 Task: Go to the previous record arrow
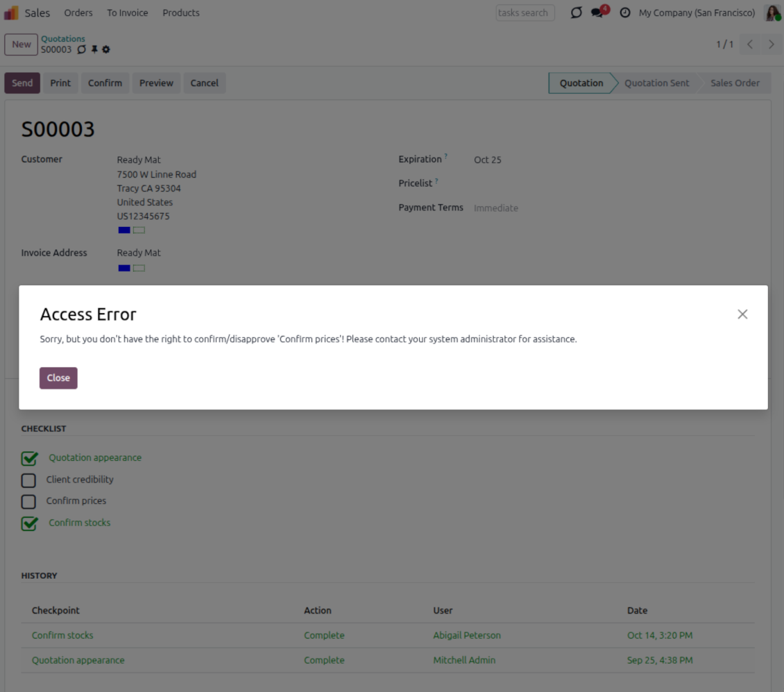click(x=750, y=44)
